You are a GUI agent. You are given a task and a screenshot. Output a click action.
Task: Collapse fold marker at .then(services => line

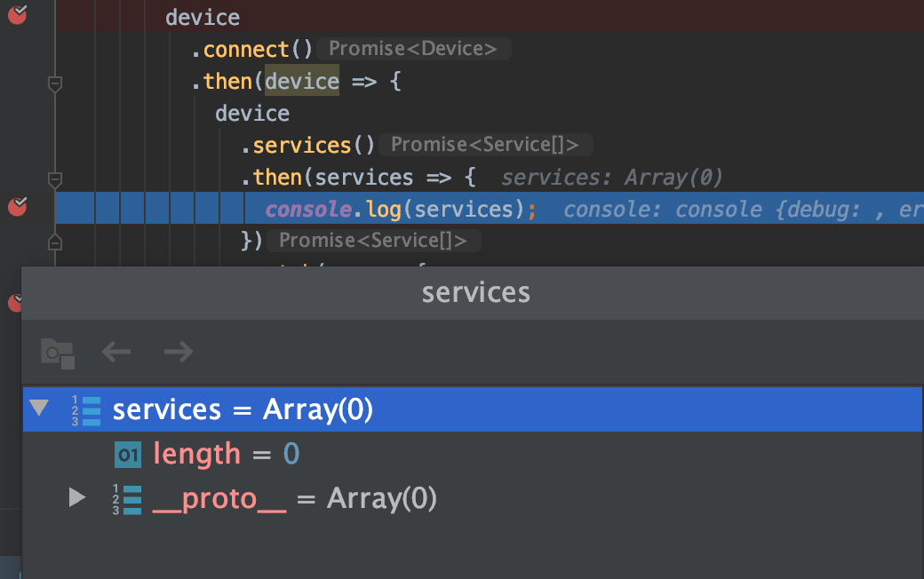[55, 179]
